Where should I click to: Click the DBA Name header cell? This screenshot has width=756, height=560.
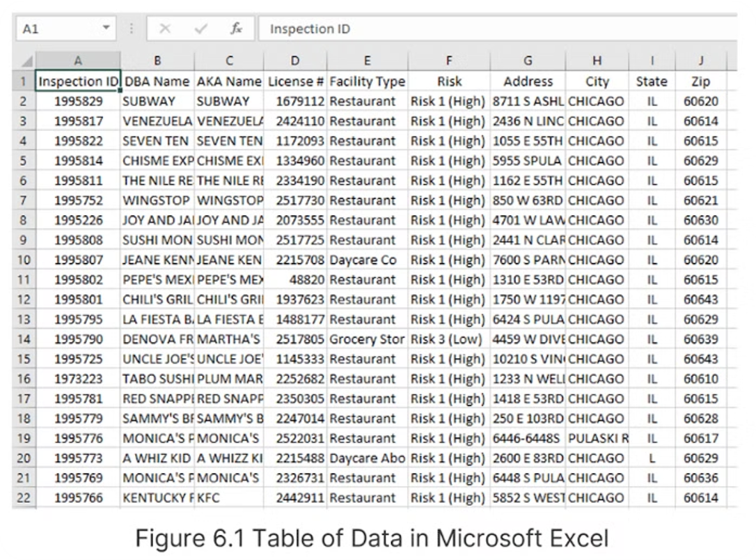(x=157, y=81)
